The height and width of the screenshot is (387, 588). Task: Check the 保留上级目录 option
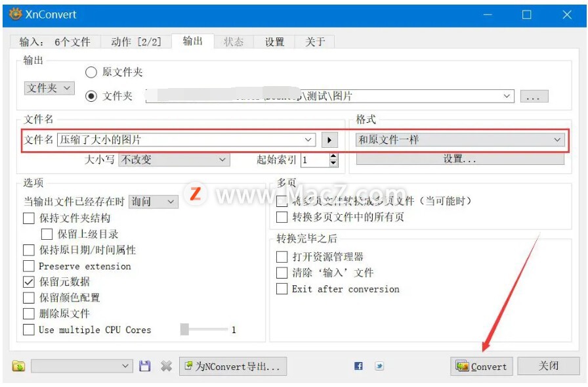coord(47,234)
